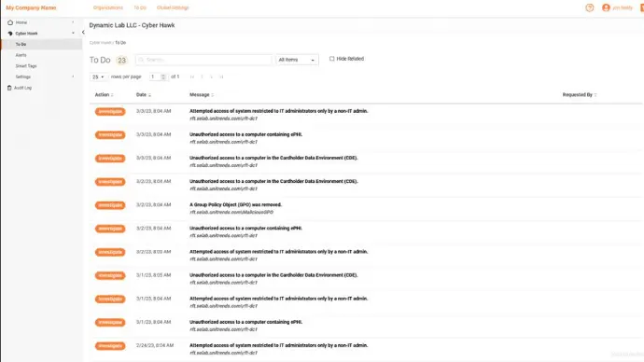Click the Cyber Hawk bird icon
The image size is (644, 362).
pyautogui.click(x=10, y=34)
